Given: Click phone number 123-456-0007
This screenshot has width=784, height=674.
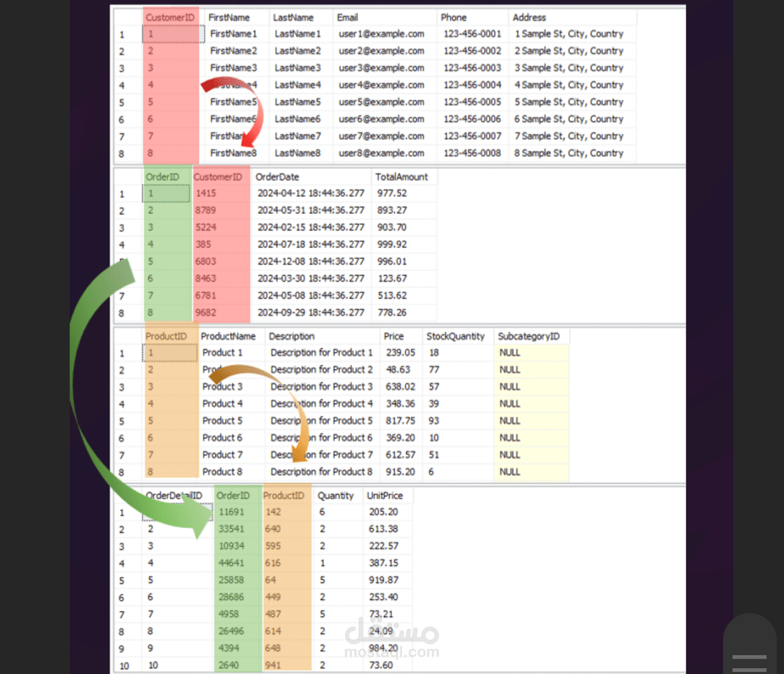Looking at the screenshot, I should (x=473, y=136).
